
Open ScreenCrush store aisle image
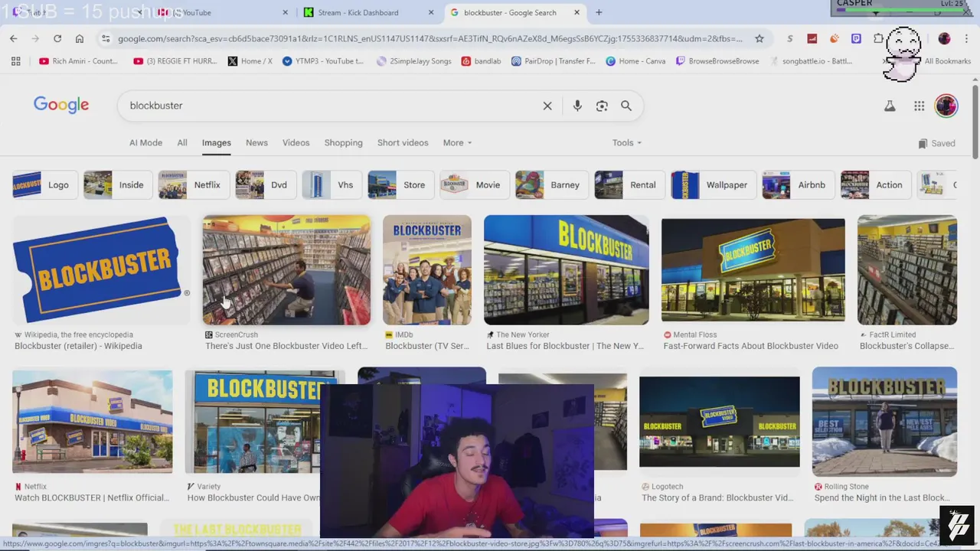pos(286,270)
